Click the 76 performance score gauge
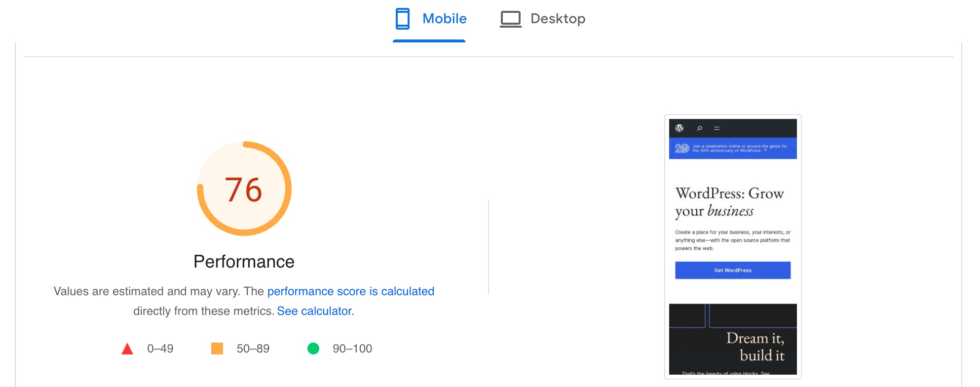Viewport: 980px width, 387px height. (x=244, y=189)
